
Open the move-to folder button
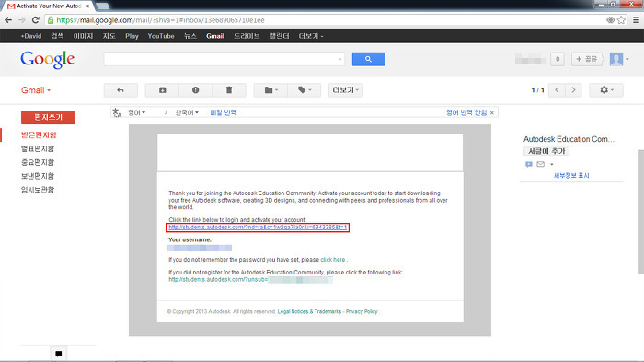coord(270,90)
